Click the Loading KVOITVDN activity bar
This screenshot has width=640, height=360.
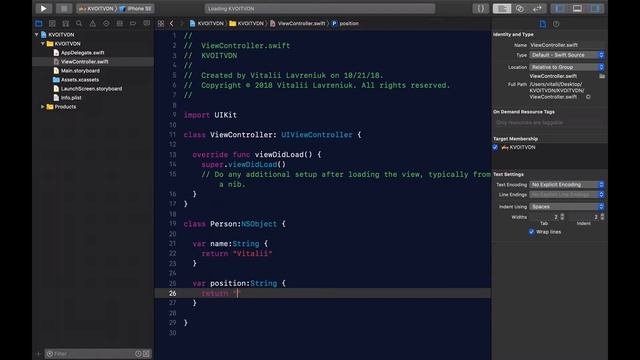320,8
